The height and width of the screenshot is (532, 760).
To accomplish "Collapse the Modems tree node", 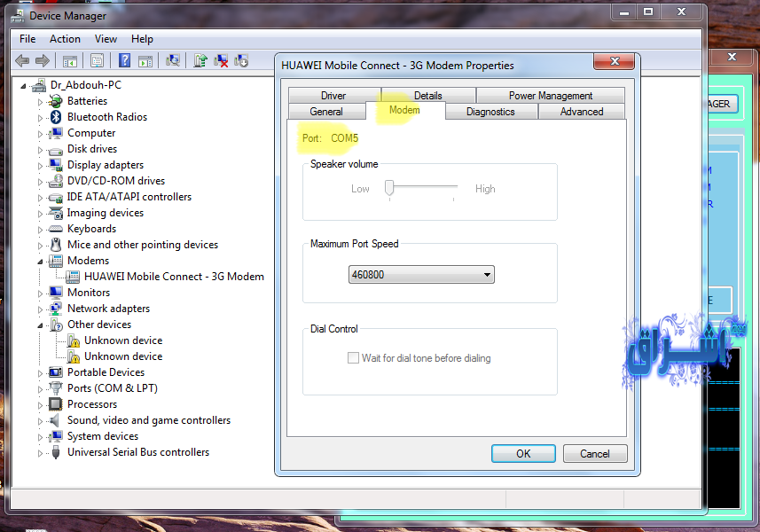I will coord(40,262).
